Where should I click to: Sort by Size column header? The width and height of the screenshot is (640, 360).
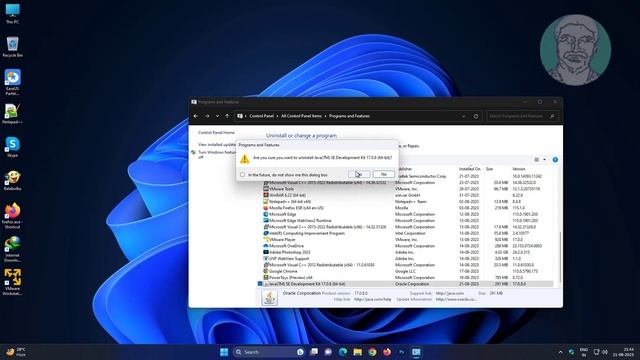tap(489, 169)
